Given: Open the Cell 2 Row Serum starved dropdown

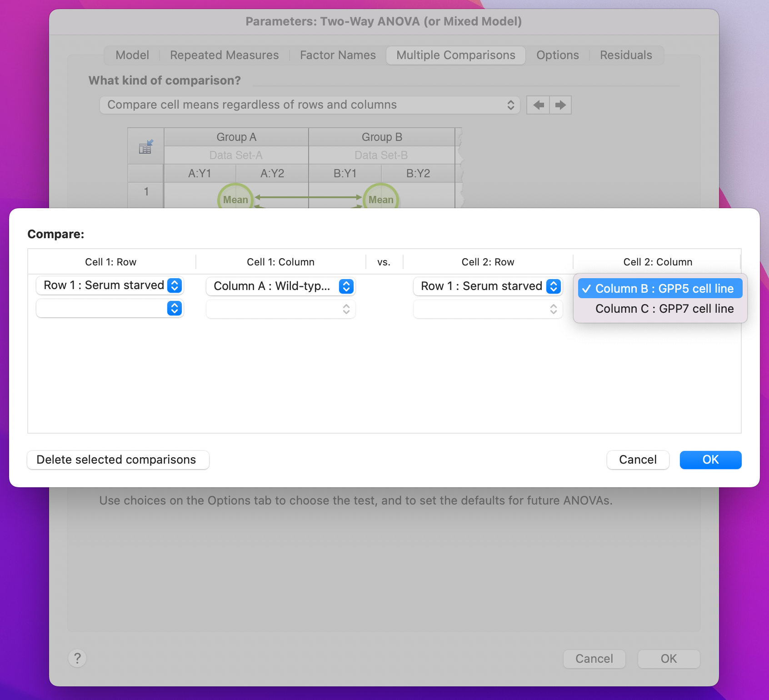Looking at the screenshot, I should point(488,286).
